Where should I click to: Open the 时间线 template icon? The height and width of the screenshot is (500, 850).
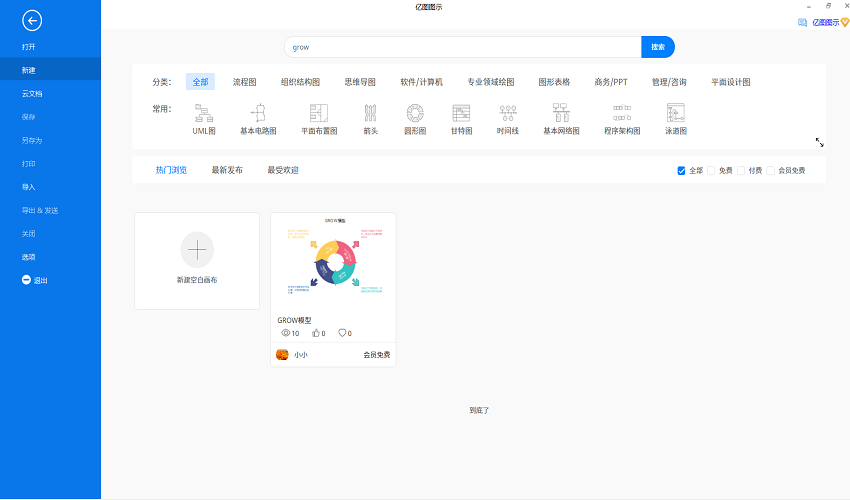coord(508,113)
